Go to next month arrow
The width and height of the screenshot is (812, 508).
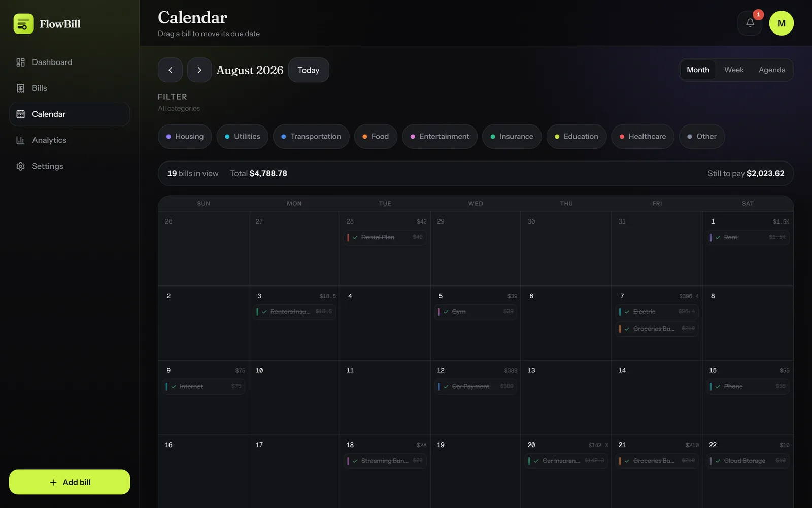pos(199,70)
